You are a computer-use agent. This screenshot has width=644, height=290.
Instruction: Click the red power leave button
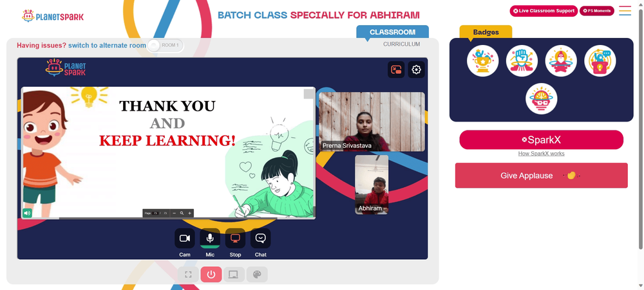[211, 275]
